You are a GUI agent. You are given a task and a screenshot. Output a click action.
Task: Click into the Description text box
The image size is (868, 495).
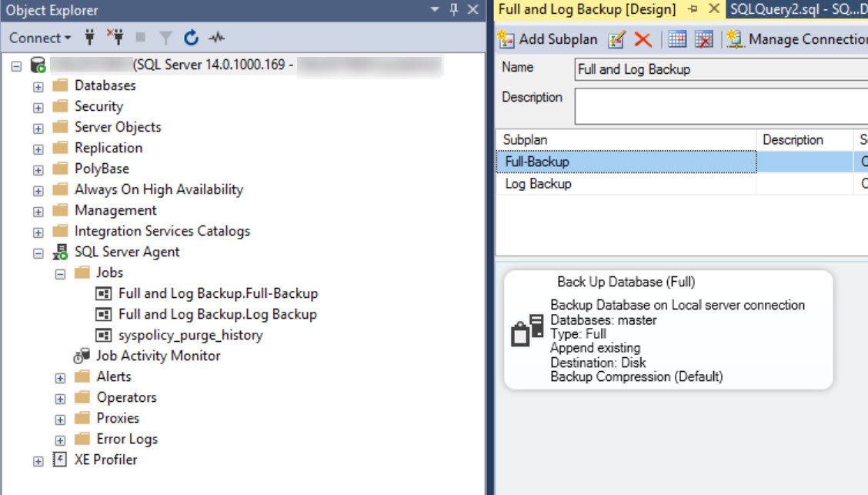pos(721,106)
